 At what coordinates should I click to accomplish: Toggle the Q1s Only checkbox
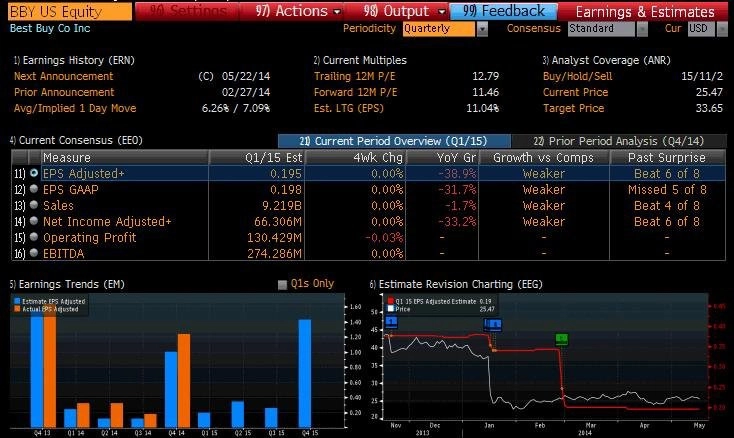coord(282,285)
